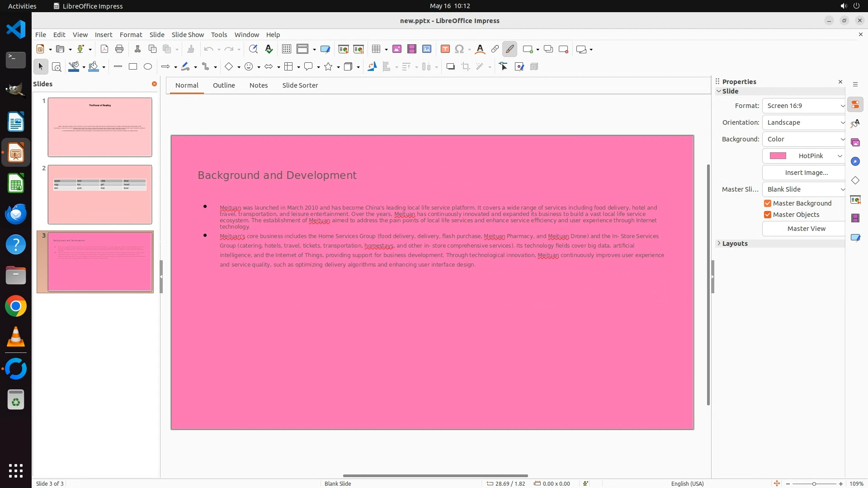Click the Insert Table toolbar icon
This screenshot has height=488, width=868.
[x=376, y=49]
